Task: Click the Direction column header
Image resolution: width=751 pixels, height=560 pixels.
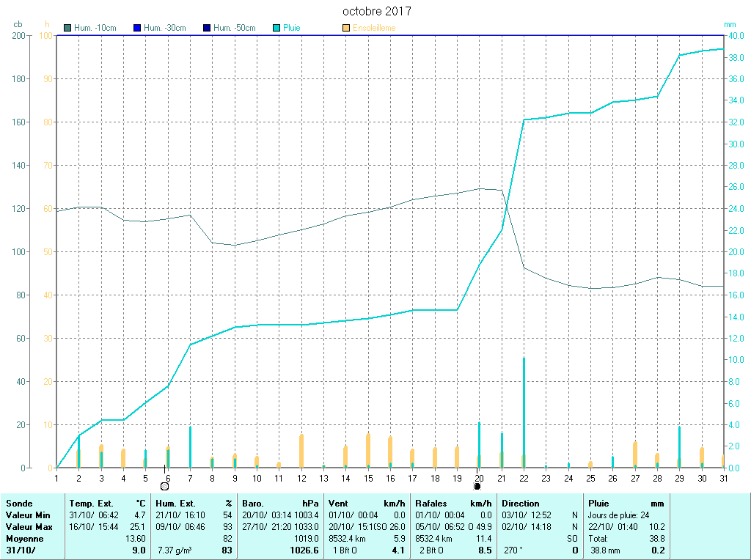Action: coord(521,504)
